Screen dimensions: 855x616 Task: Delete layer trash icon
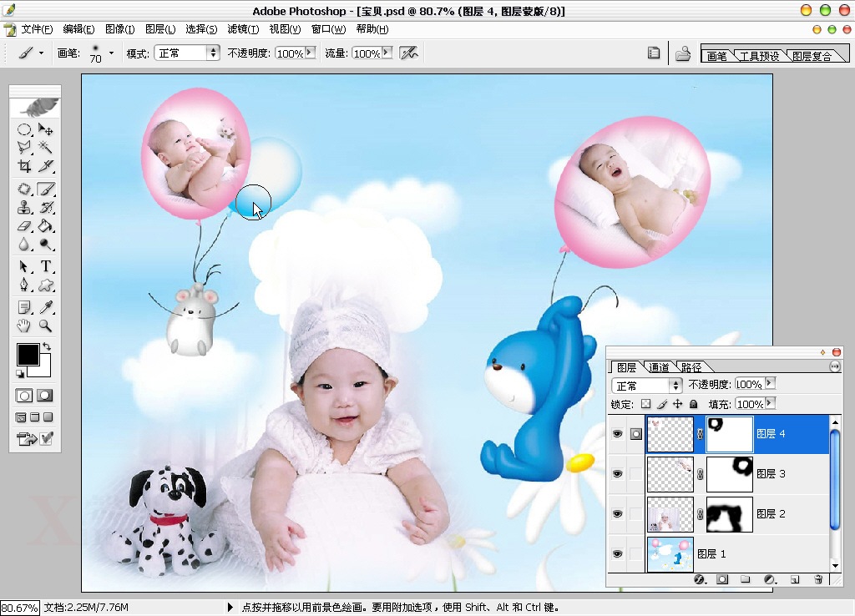pyautogui.click(x=818, y=579)
